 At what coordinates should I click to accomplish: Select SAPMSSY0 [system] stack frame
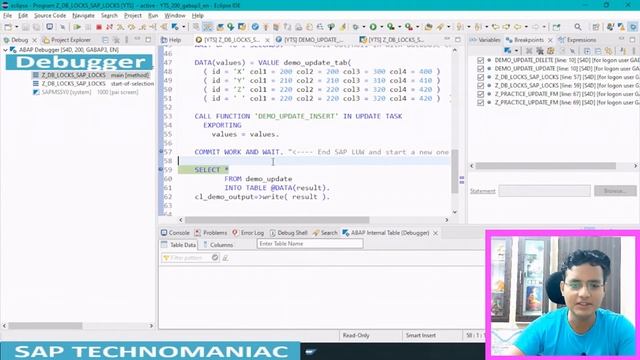(86, 92)
